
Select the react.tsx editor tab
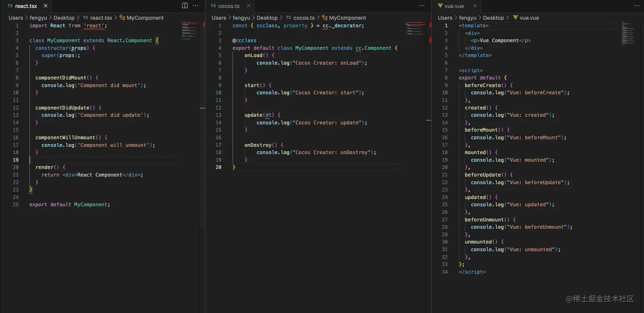pyautogui.click(x=27, y=6)
